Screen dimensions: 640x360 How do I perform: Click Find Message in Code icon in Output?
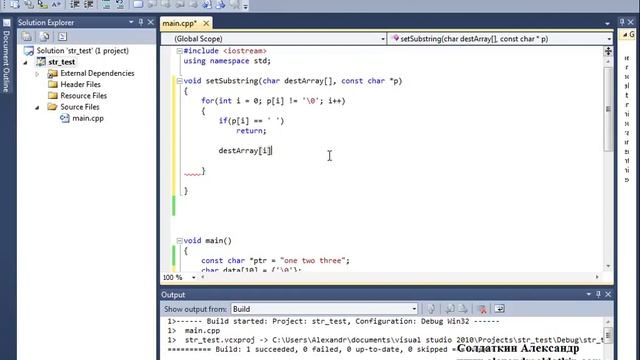431,309
